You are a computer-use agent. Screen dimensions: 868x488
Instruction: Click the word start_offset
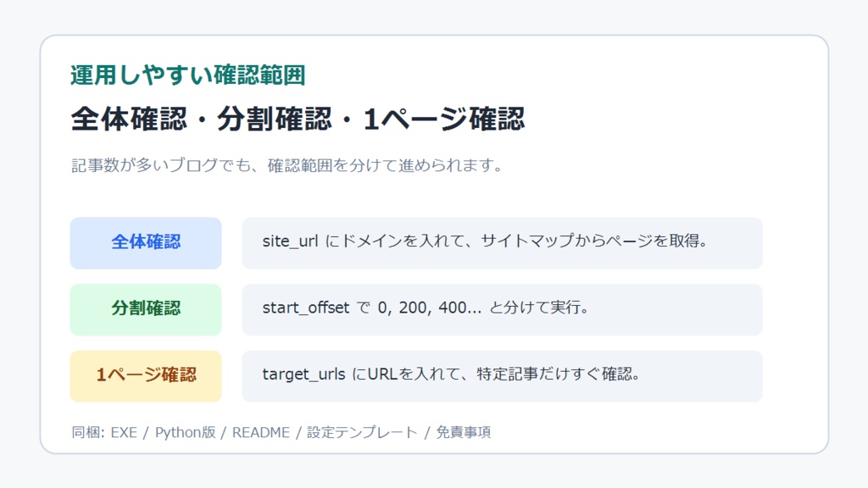coord(305,308)
